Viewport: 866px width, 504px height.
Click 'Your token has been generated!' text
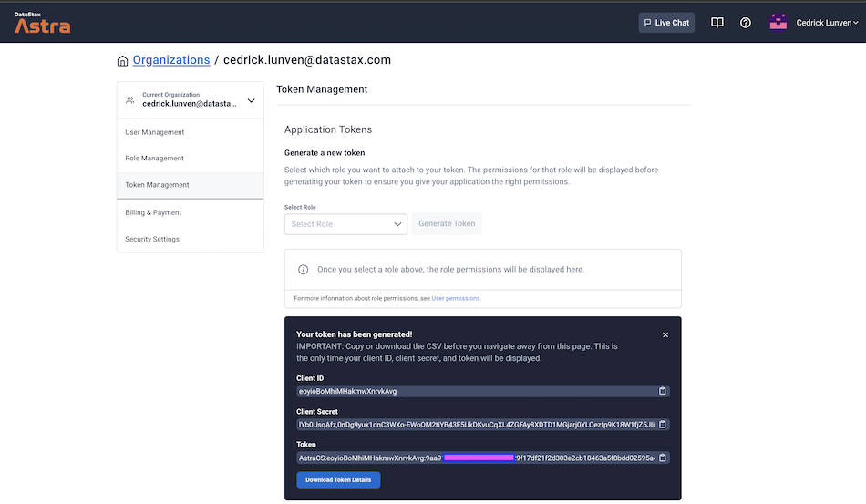(354, 334)
